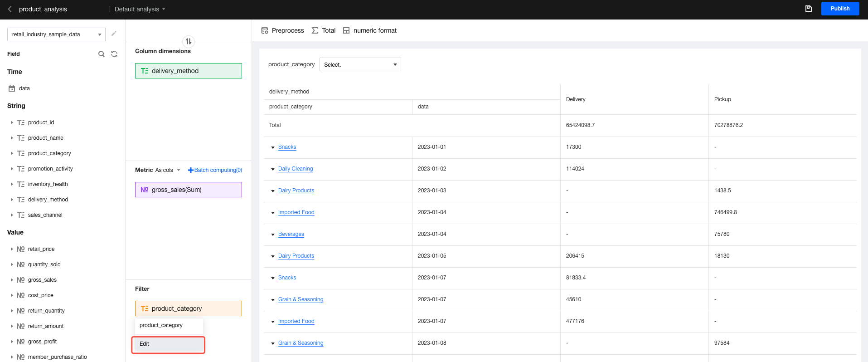Select the product_category filter chip

(x=189, y=308)
